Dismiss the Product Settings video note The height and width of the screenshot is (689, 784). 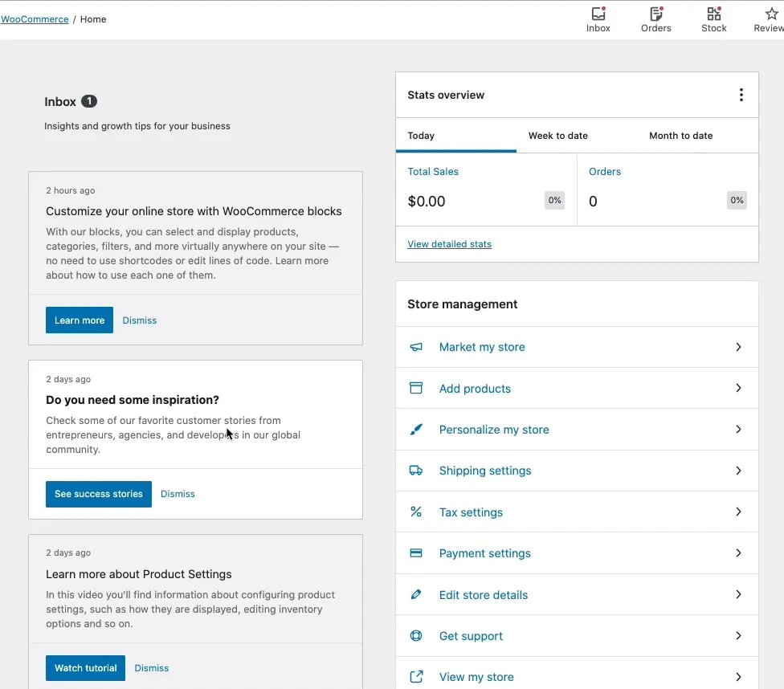click(151, 667)
